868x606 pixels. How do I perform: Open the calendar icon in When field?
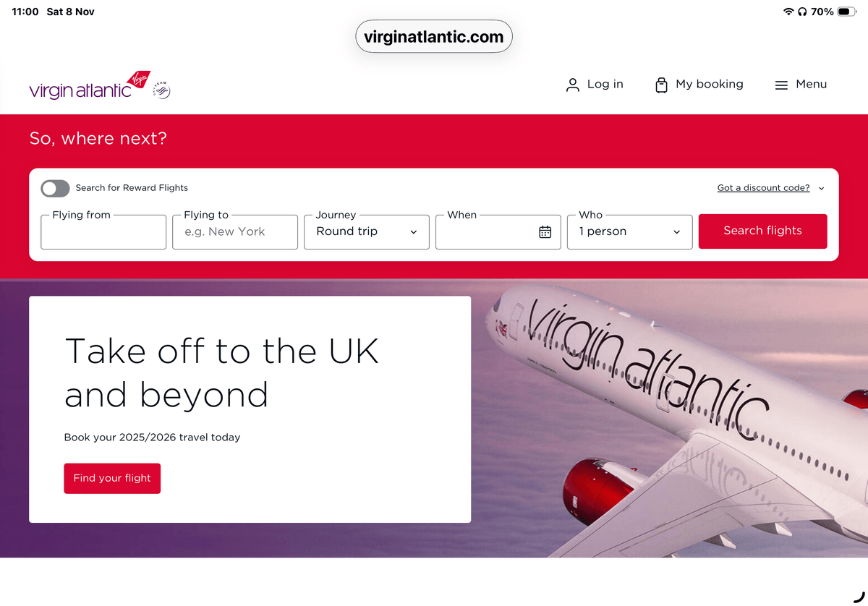click(x=545, y=232)
